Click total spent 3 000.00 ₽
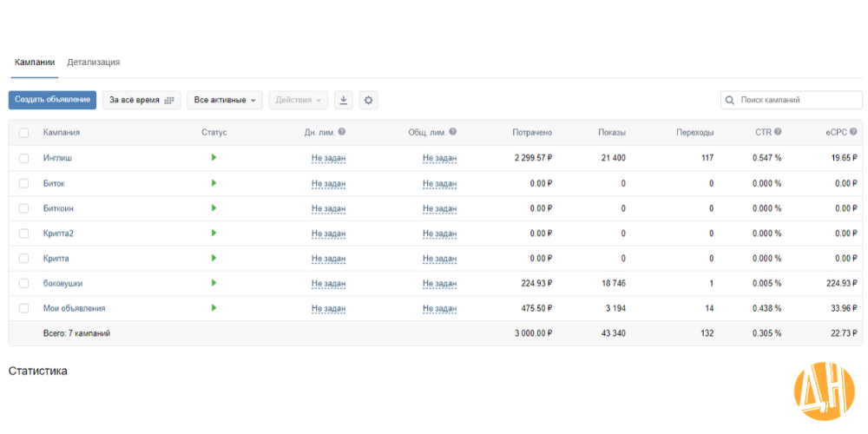This screenshot has height=434, width=868. point(534,333)
